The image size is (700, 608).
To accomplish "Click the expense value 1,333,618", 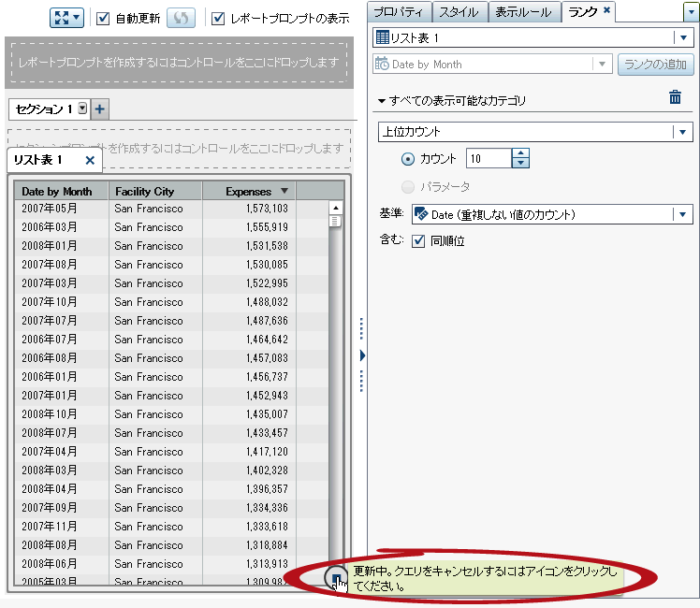I will [267, 527].
